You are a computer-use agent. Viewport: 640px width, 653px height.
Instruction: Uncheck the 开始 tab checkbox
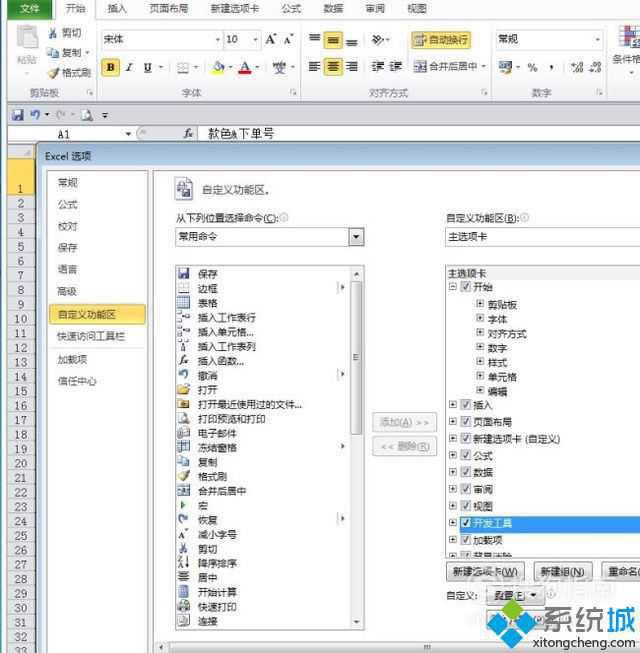tap(466, 287)
